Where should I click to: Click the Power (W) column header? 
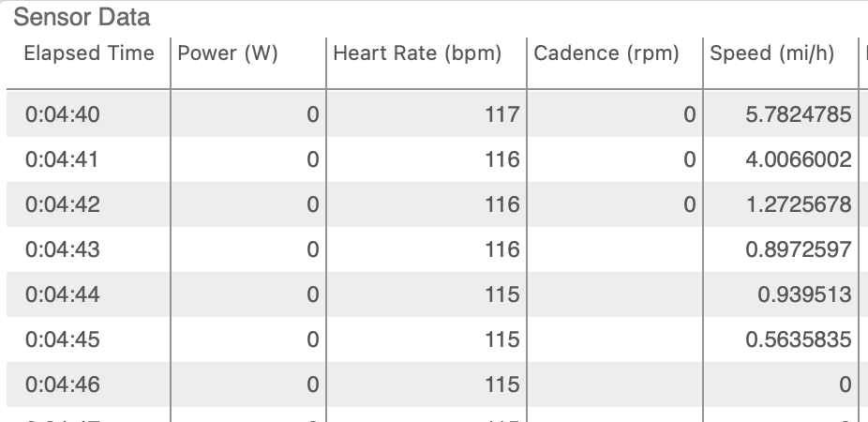[x=248, y=53]
